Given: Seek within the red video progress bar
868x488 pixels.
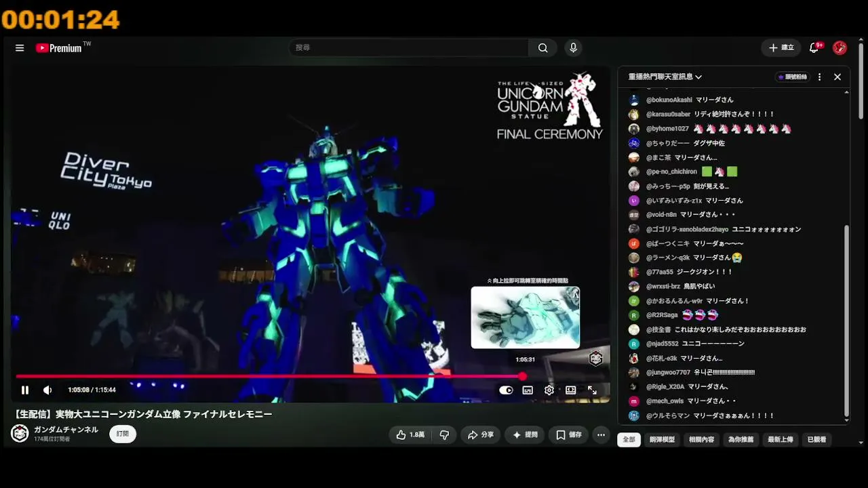Looking at the screenshot, I should 269,376.
